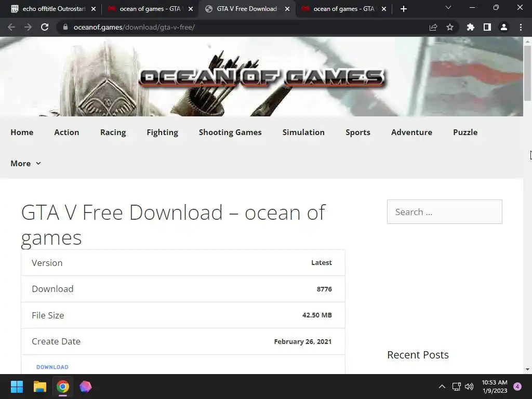Select the GTA V Free Download page heading
The width and height of the screenshot is (532, 399).
173,224
